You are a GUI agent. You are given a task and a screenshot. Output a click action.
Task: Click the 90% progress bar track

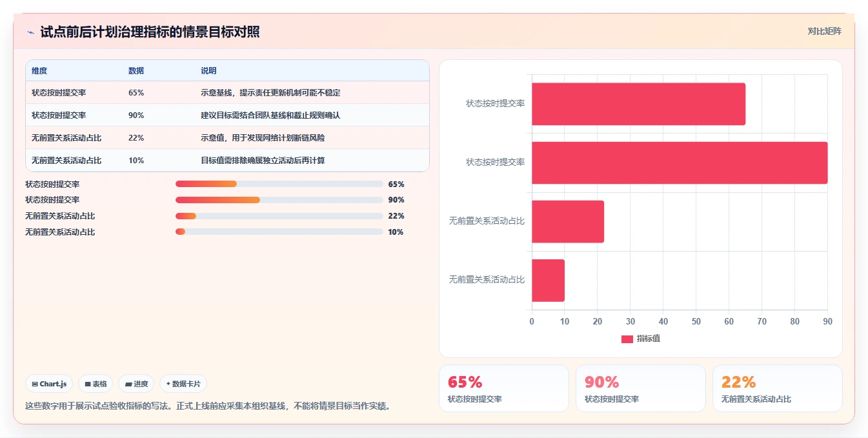tap(279, 200)
